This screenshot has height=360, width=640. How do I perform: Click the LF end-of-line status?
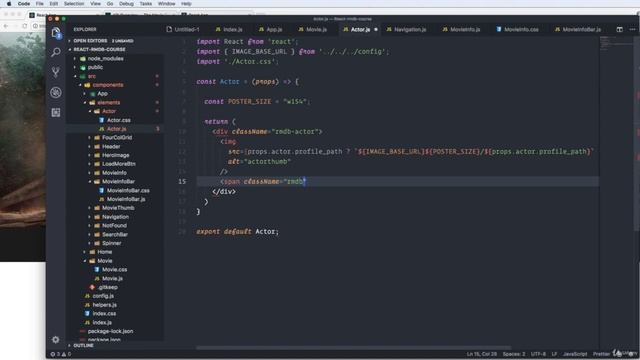click(x=554, y=354)
